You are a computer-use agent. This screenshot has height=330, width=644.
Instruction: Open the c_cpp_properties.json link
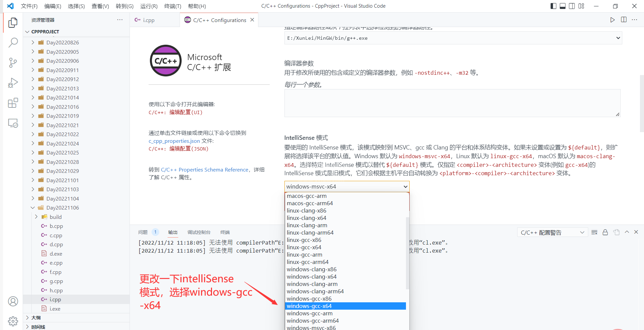coord(174,141)
